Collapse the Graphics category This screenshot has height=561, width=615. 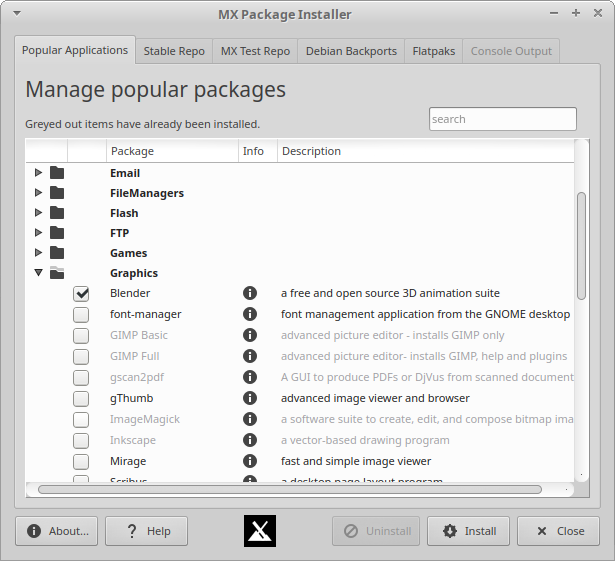click(38, 273)
